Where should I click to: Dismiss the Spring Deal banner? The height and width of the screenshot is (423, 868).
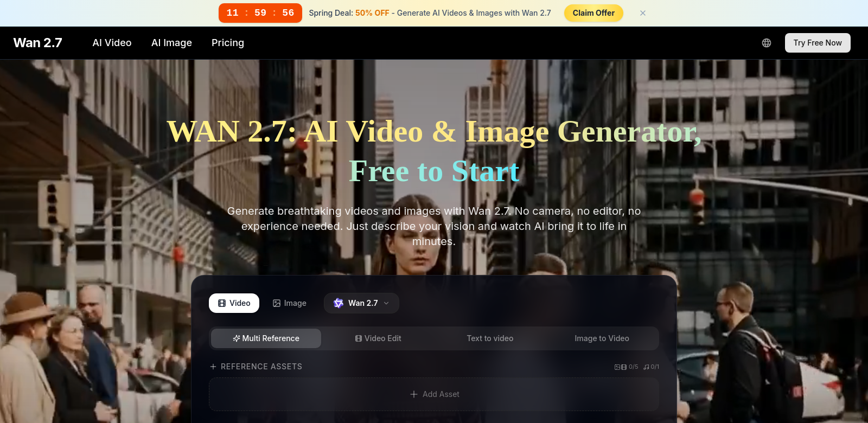[x=643, y=13]
